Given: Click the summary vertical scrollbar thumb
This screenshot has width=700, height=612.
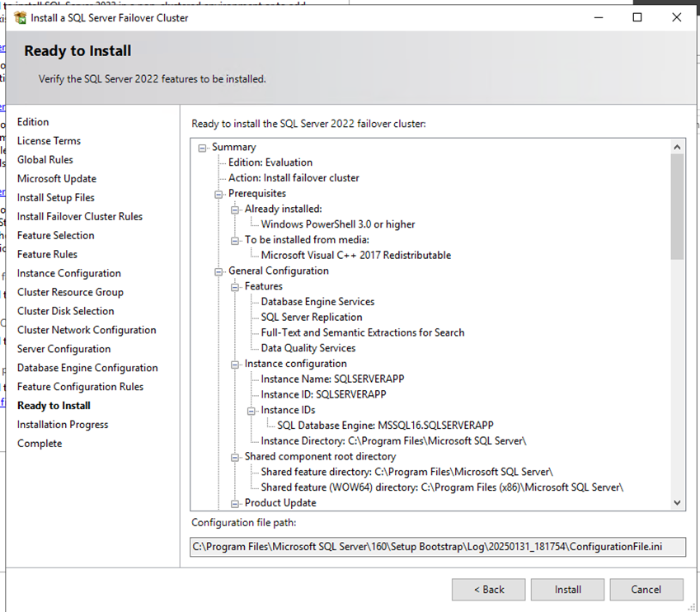Looking at the screenshot, I should [677, 206].
